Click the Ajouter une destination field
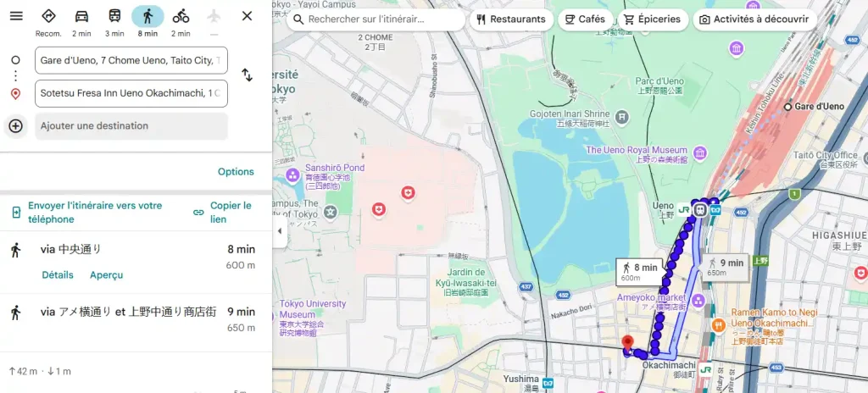 131,126
